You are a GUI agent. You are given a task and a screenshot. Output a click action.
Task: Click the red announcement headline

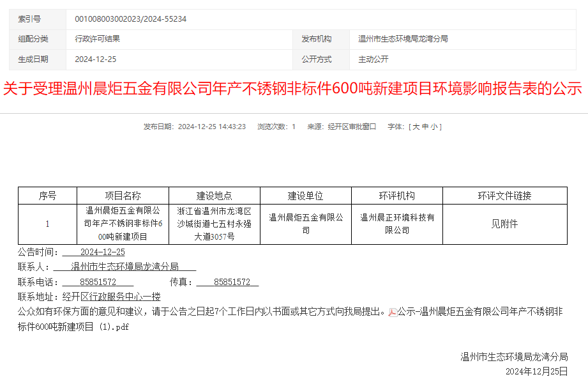pyautogui.click(x=293, y=89)
